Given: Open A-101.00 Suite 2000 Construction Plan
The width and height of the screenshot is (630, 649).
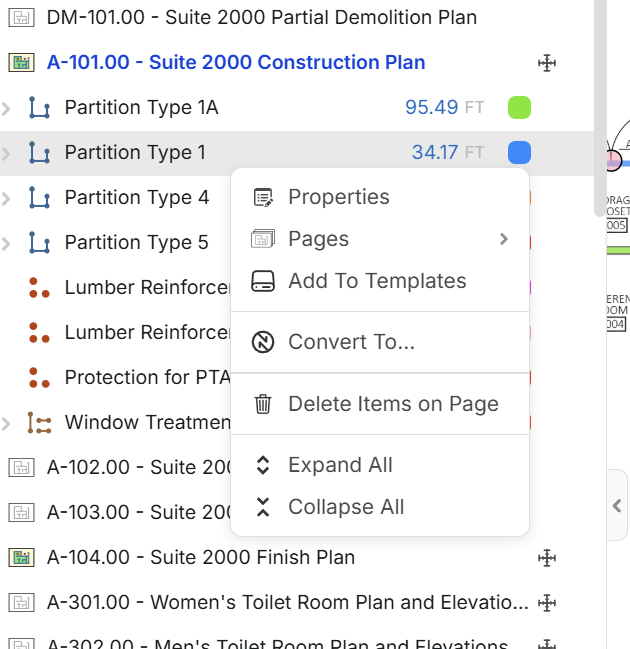Looking at the screenshot, I should [x=236, y=63].
